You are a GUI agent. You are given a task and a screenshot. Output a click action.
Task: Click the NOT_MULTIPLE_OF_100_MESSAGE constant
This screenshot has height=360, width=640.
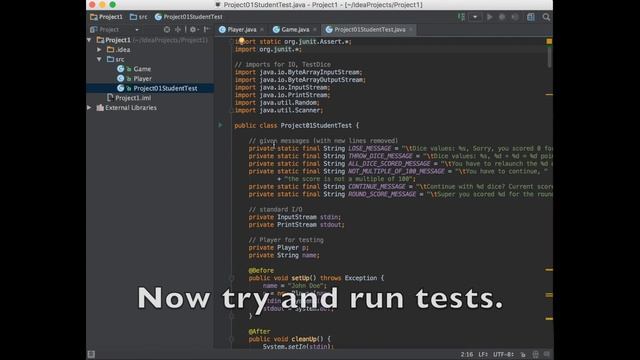coord(396,171)
